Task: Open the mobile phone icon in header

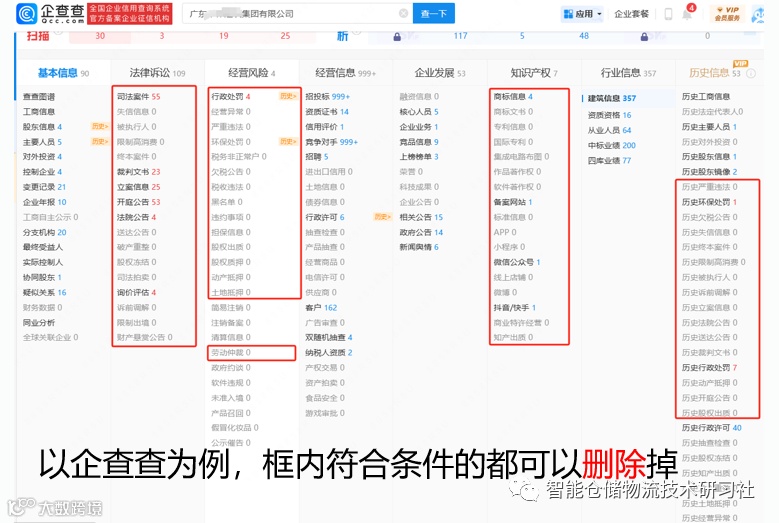Action: 668,14
